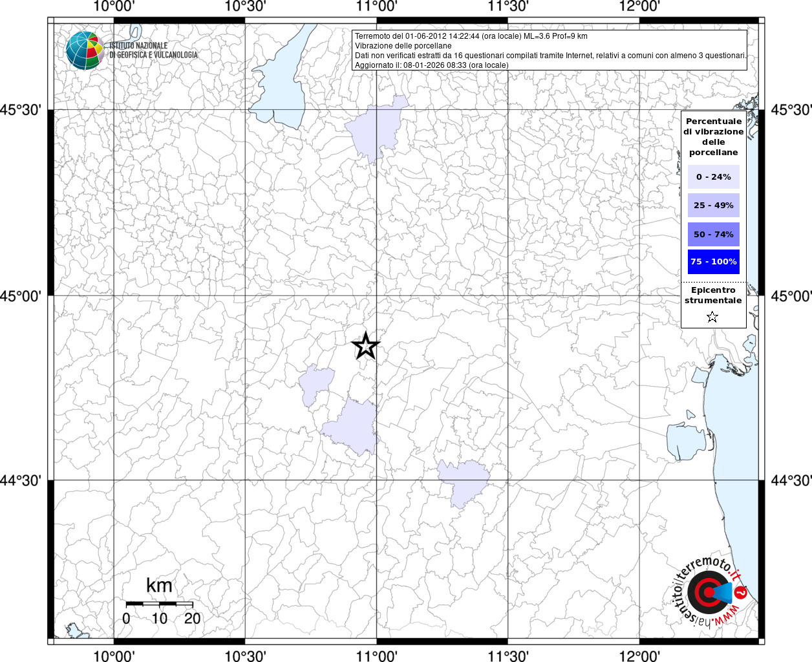Select the 25 - 49% legend swatch

tap(714, 205)
